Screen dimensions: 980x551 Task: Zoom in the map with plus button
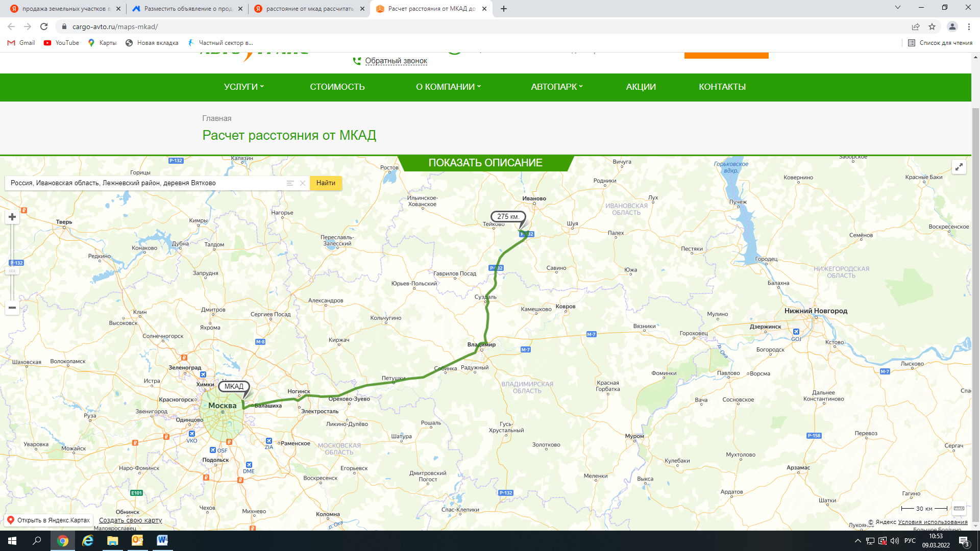[x=12, y=217]
